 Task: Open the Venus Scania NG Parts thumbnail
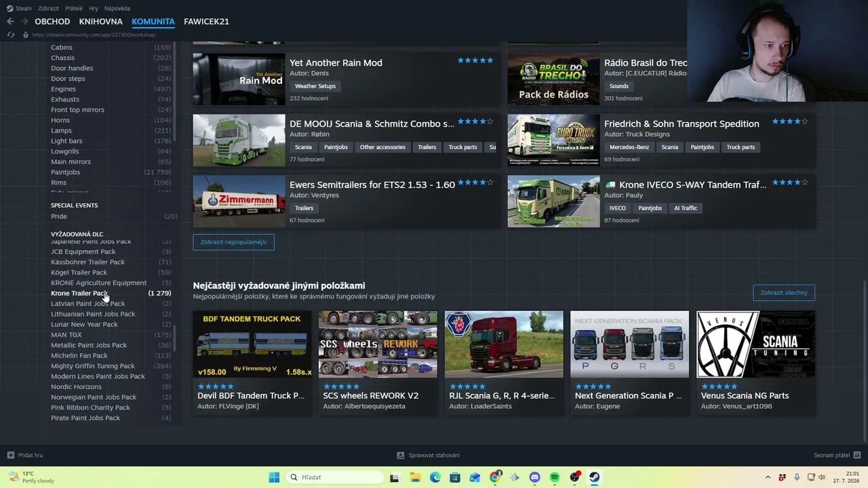(756, 344)
